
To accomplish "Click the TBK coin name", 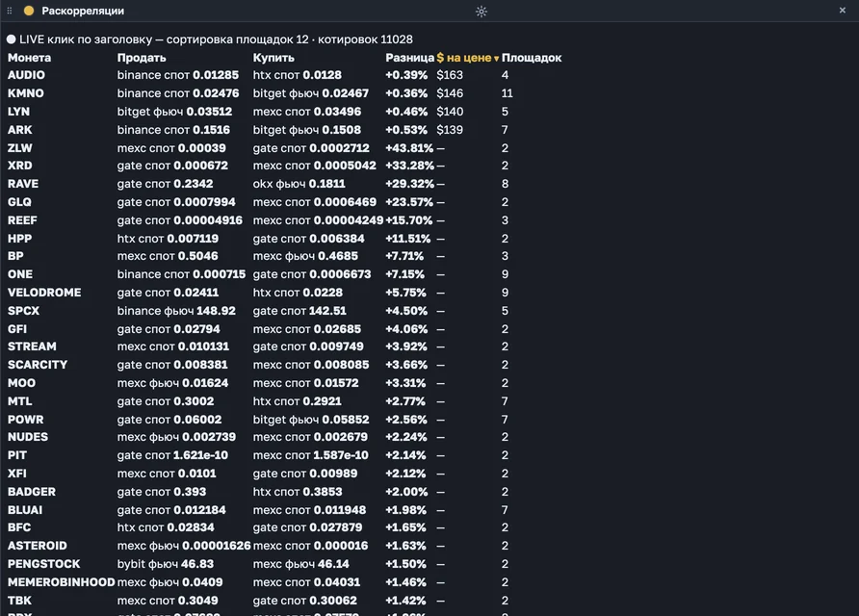I will pos(19,601).
